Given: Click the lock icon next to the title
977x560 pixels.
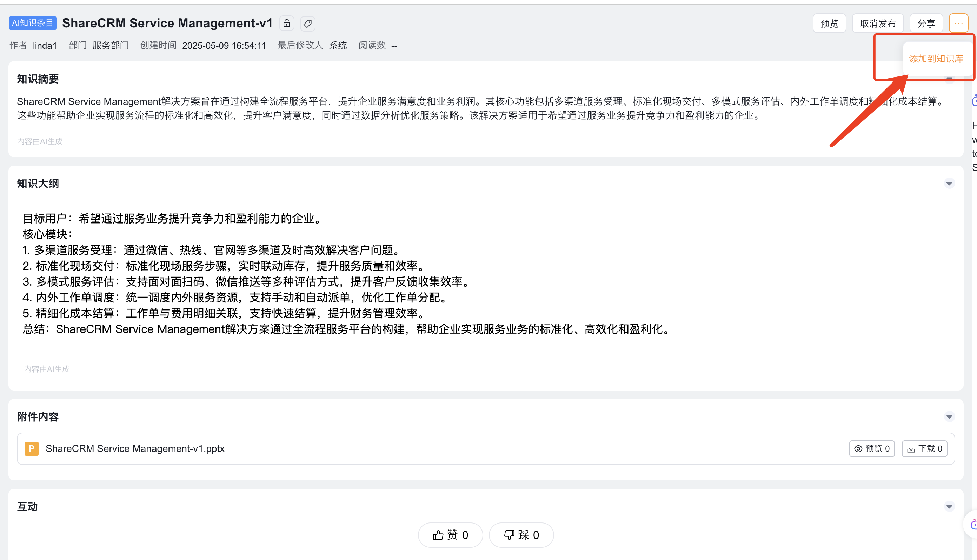Looking at the screenshot, I should click(287, 24).
